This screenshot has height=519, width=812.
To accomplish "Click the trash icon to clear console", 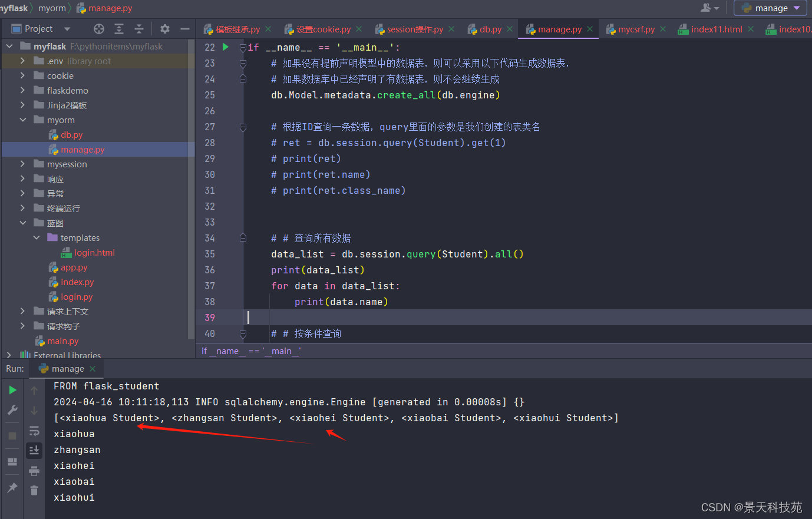I will coord(34,490).
